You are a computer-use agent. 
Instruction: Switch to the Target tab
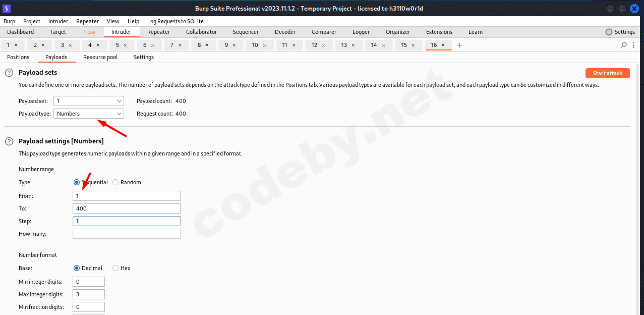click(58, 32)
